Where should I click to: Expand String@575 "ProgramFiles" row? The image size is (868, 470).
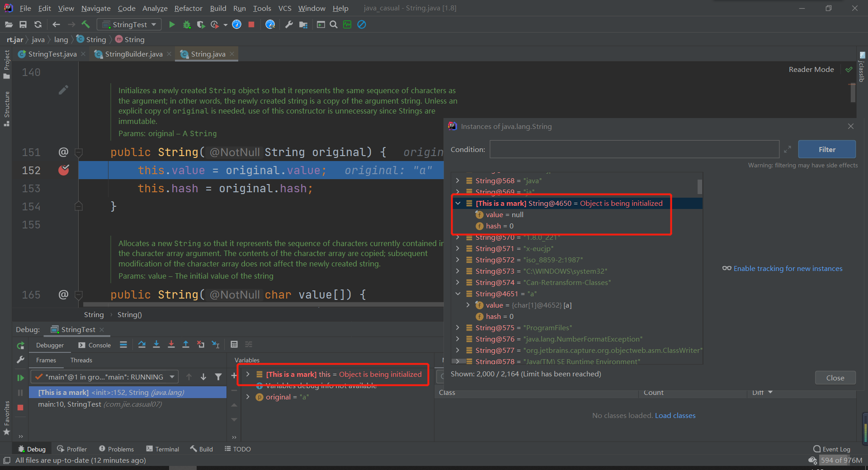tap(458, 328)
